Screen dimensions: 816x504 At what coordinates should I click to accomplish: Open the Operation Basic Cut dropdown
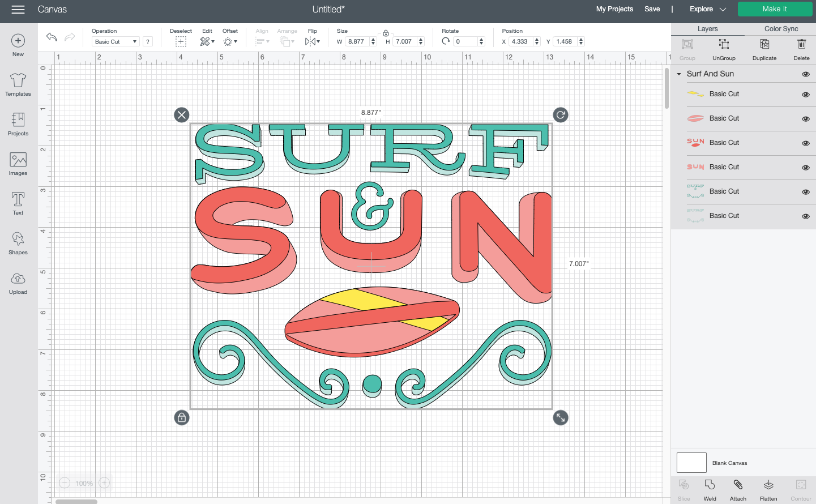(116, 41)
